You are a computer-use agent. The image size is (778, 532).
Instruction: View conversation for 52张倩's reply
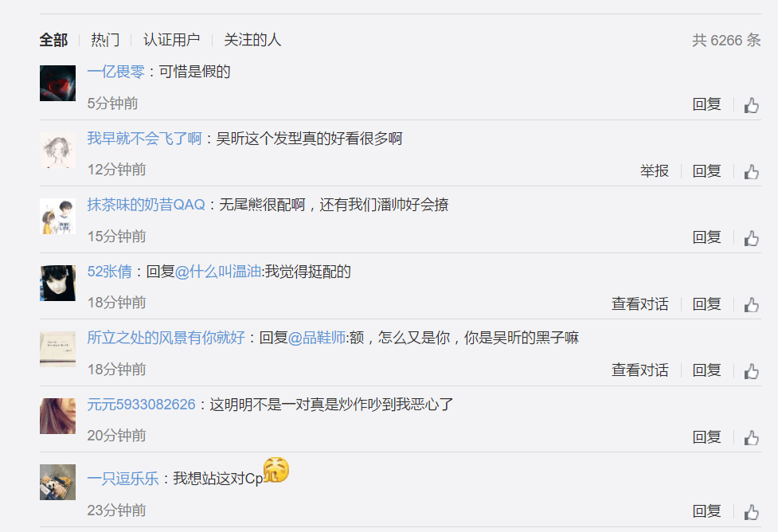click(640, 303)
